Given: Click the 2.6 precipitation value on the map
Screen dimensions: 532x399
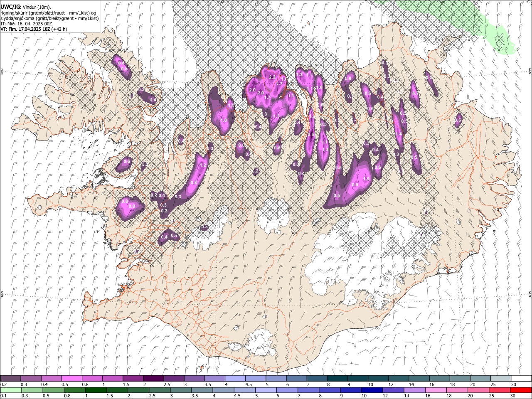Looking at the screenshot, I should click(x=311, y=135).
